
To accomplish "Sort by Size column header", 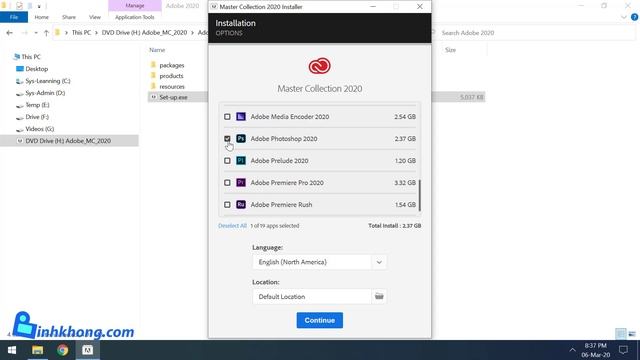I will click(x=451, y=50).
